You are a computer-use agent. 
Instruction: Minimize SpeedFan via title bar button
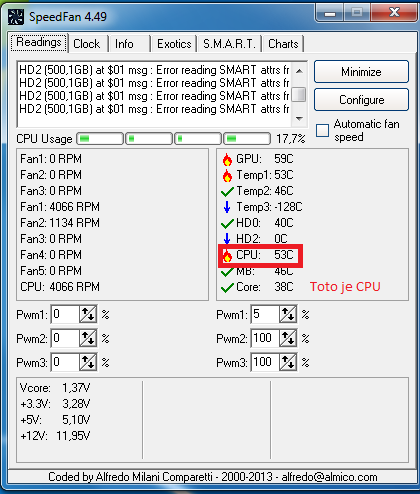(330, 13)
